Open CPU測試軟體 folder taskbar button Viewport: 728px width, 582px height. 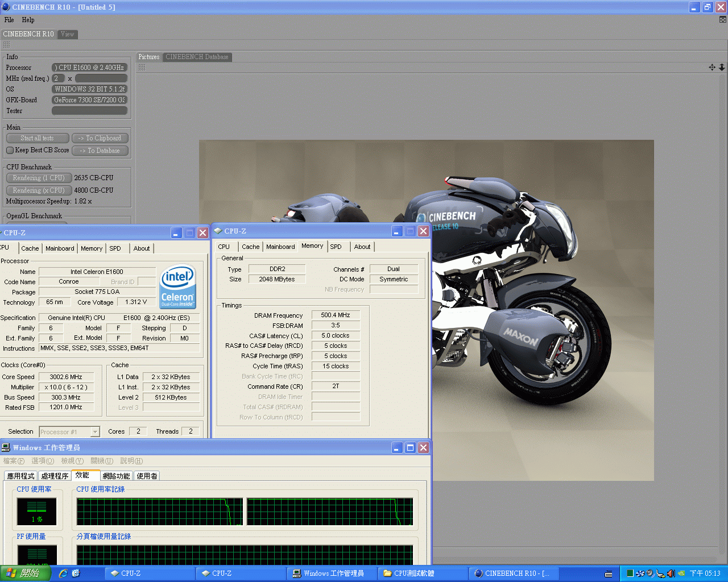pyautogui.click(x=423, y=573)
